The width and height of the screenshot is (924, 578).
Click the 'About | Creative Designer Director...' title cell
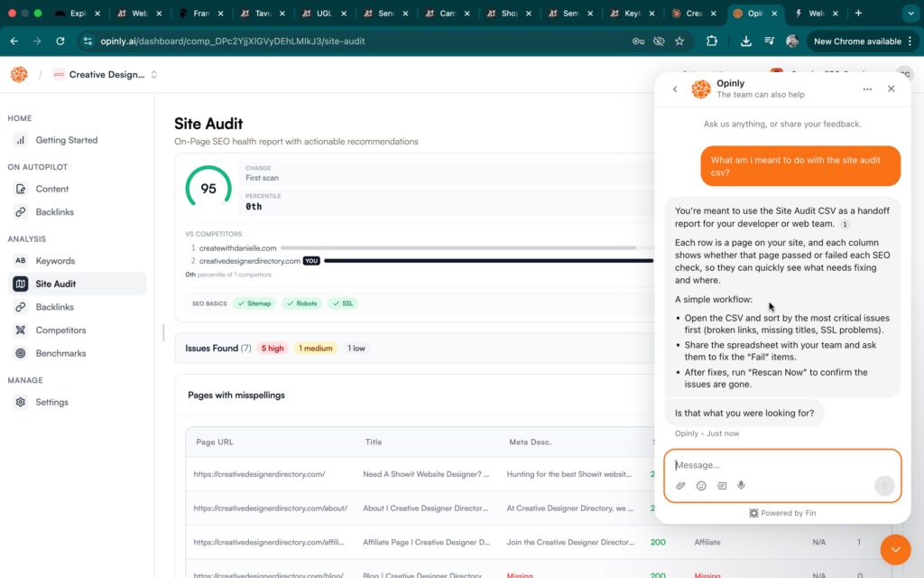[426, 508]
